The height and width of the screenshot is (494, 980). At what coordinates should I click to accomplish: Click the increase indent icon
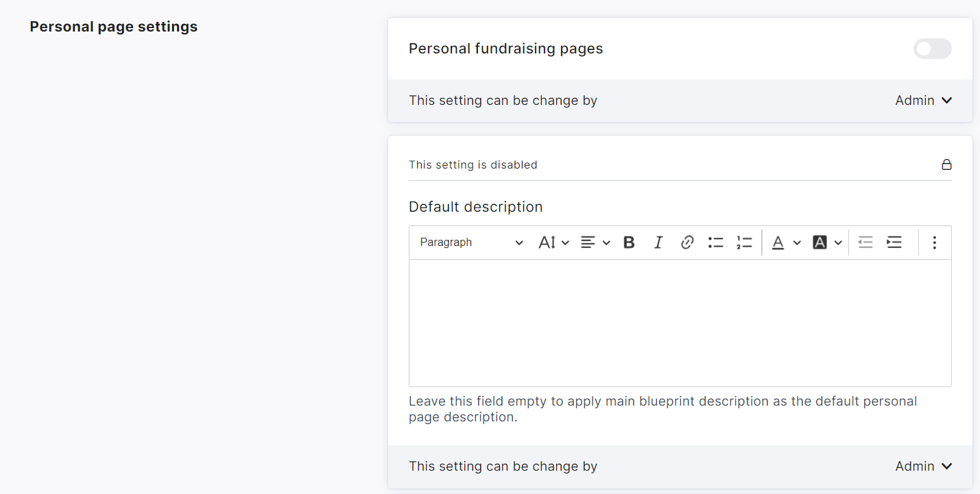click(894, 243)
